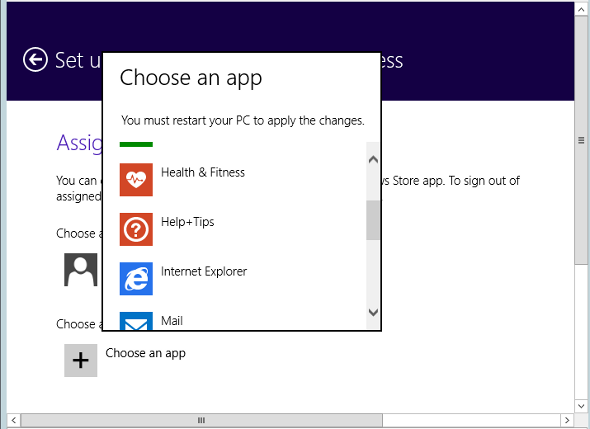Click the Health & Fitness heart icon
The width and height of the screenshot is (590, 429).
(136, 180)
